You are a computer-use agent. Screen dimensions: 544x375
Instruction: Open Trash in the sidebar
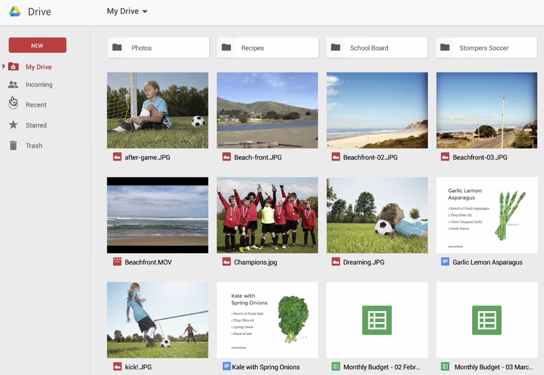[34, 146]
